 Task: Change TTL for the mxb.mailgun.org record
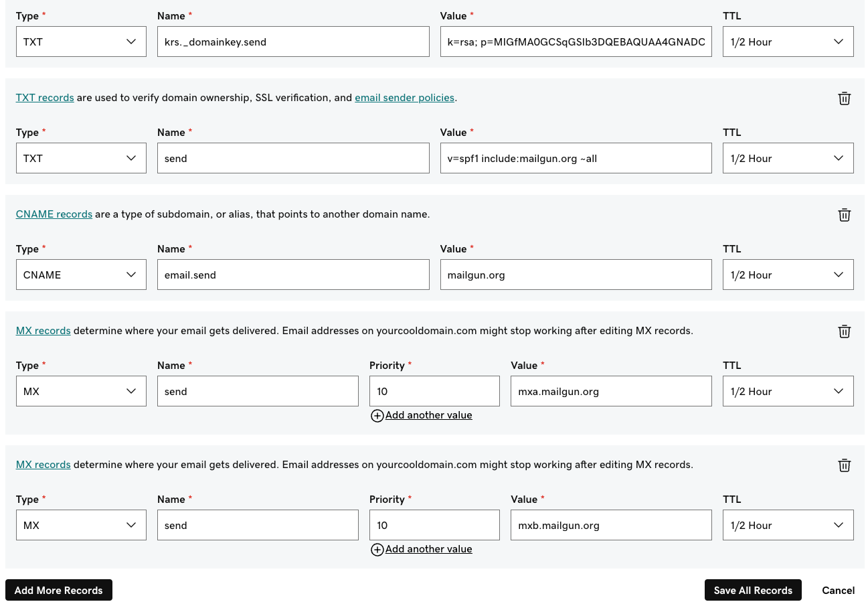coord(788,525)
